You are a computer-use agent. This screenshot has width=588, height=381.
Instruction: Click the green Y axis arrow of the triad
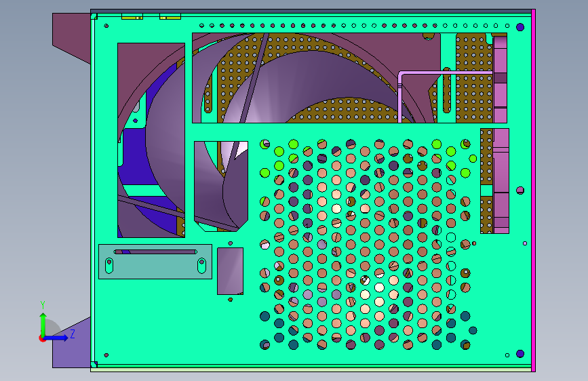tap(43, 325)
